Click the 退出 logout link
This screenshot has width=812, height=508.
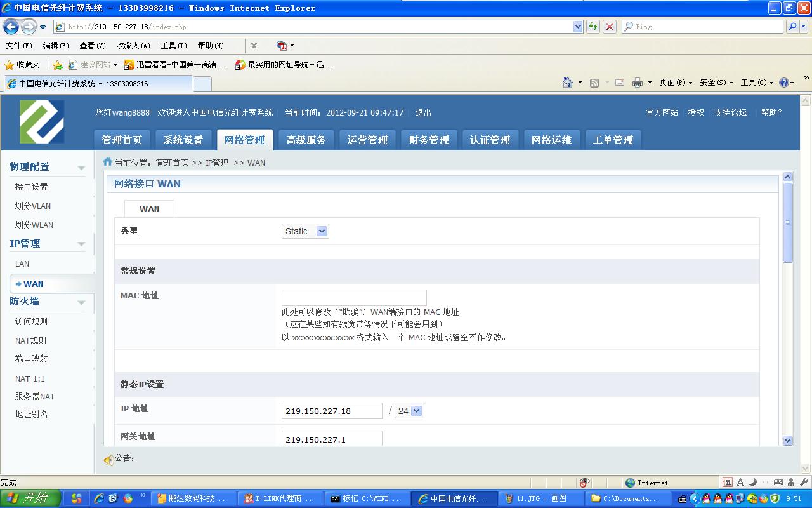[423, 112]
